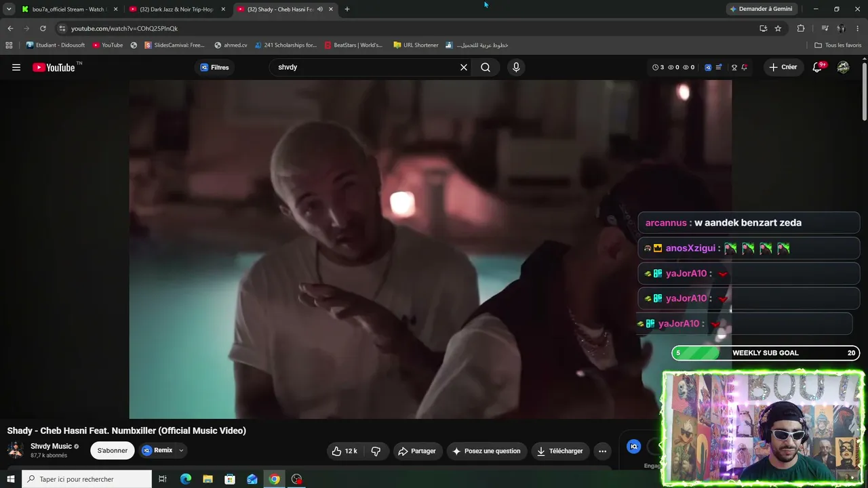
Task: Open the ahmed.cv bookmark
Action: click(x=231, y=45)
